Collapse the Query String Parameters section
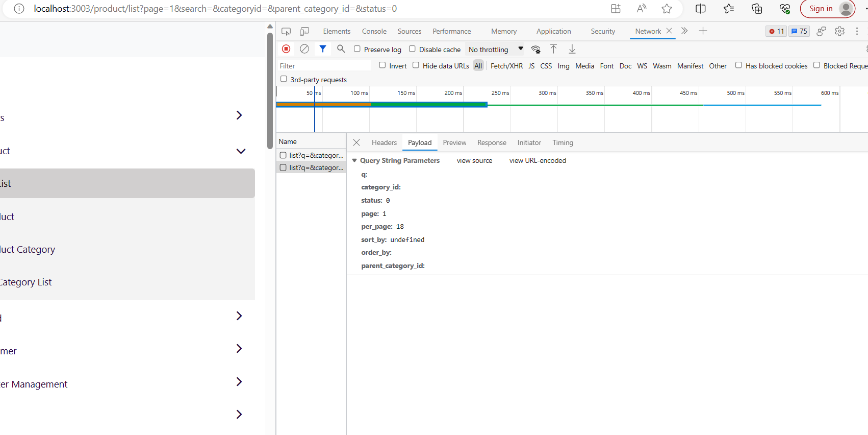Viewport: 868px width, 435px height. click(x=354, y=160)
